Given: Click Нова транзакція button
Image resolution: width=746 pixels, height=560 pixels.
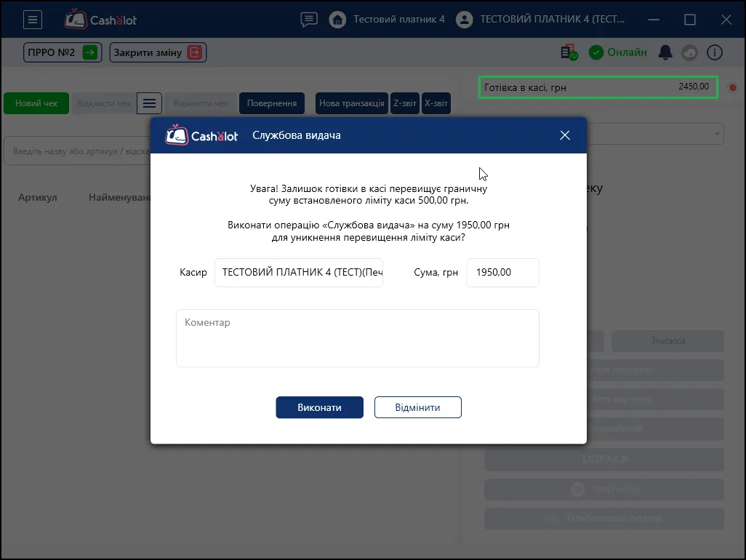Looking at the screenshot, I should tap(352, 103).
